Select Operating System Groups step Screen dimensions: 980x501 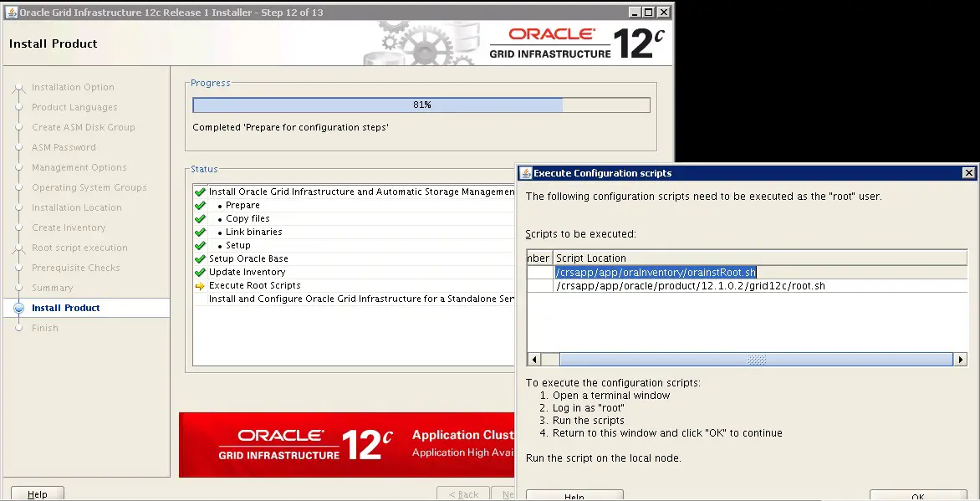click(89, 187)
